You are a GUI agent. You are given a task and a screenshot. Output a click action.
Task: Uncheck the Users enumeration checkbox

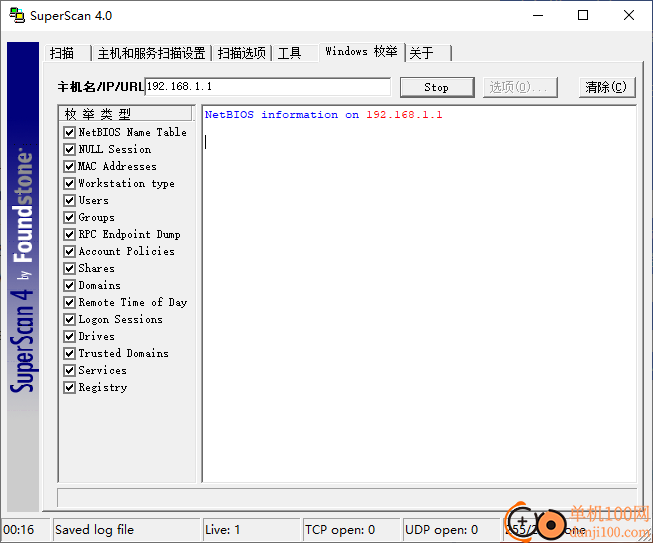coord(70,201)
